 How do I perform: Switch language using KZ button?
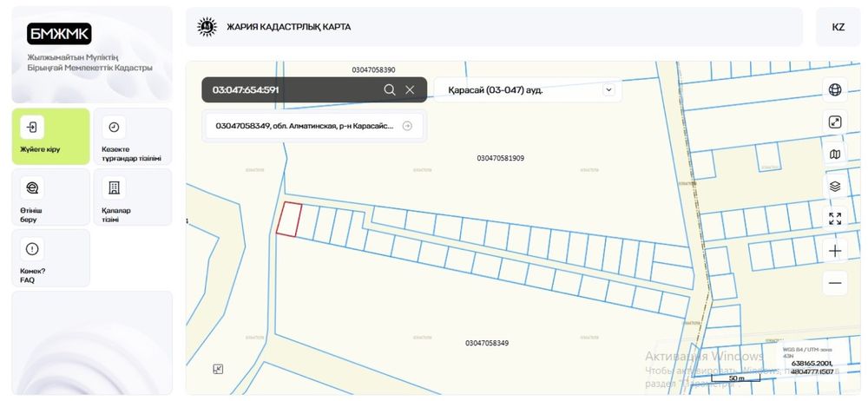click(838, 27)
